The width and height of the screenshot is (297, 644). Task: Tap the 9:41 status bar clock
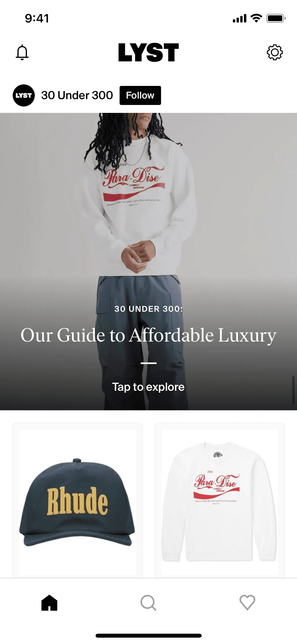point(37,19)
